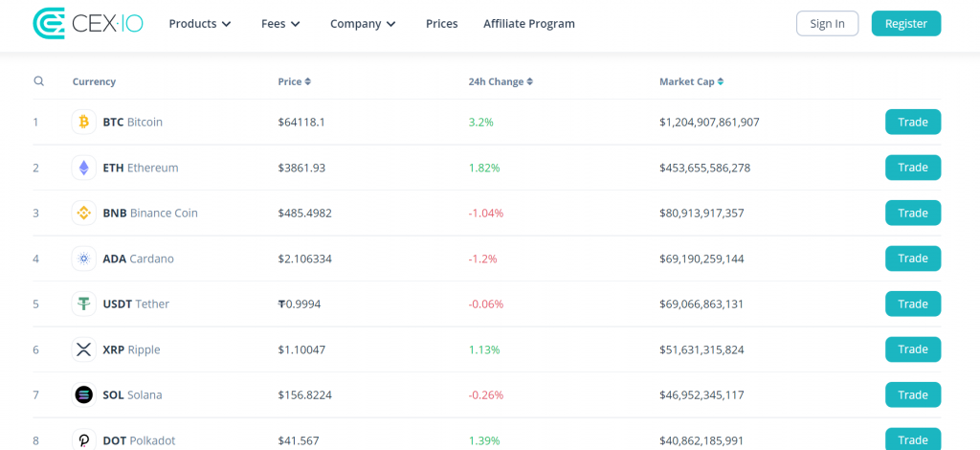Click Ethereum market cap $453,655,586,278
The width and height of the screenshot is (980, 450).
[x=705, y=168]
